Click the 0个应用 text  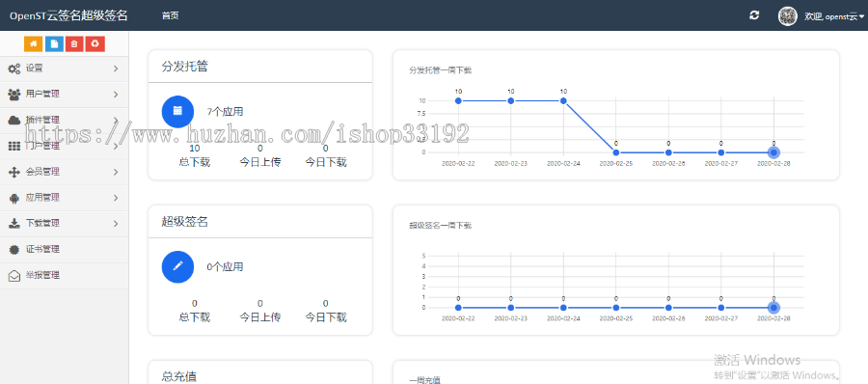226,267
